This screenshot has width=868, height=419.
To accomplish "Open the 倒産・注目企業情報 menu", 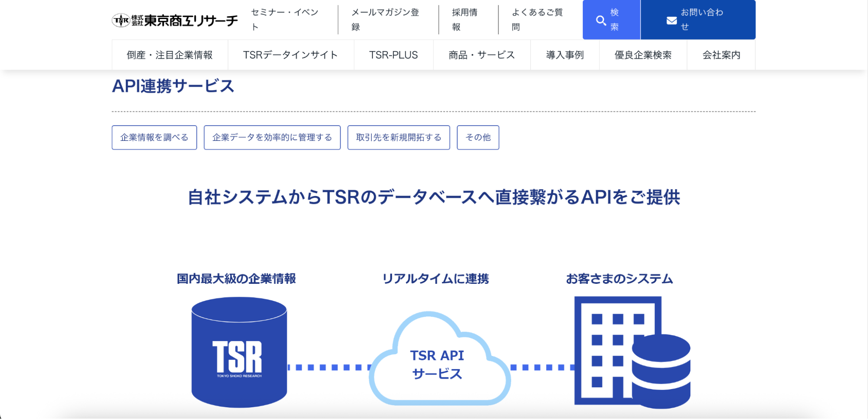I will pos(170,55).
